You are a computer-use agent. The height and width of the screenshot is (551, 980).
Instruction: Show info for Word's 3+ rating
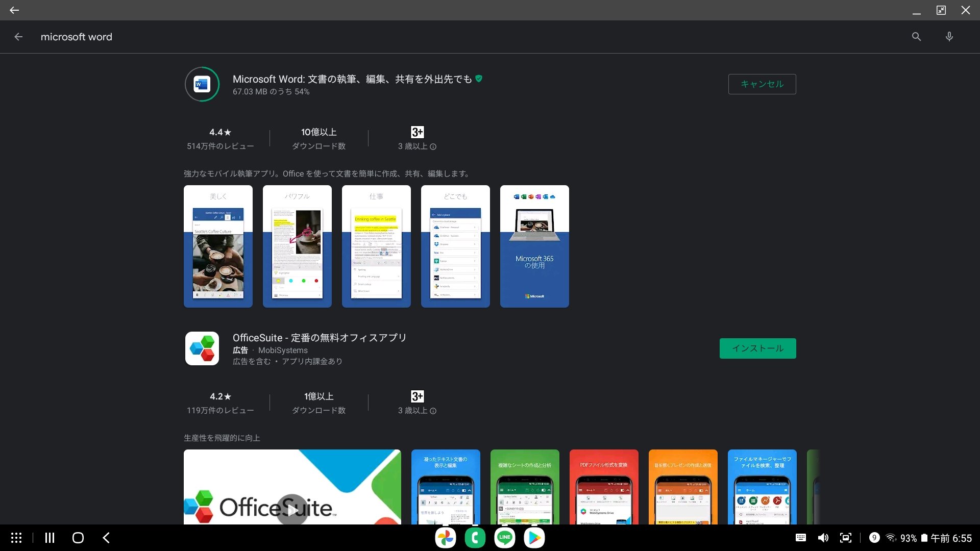point(433,147)
